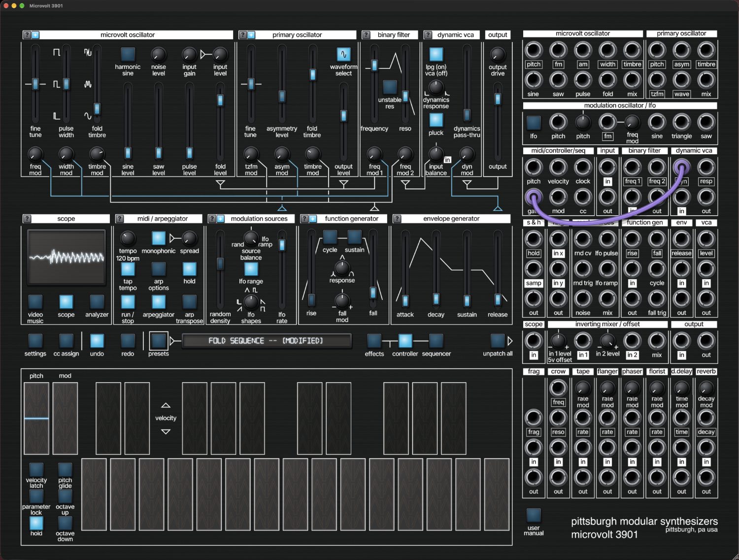Open help for binary filter section

(366, 35)
